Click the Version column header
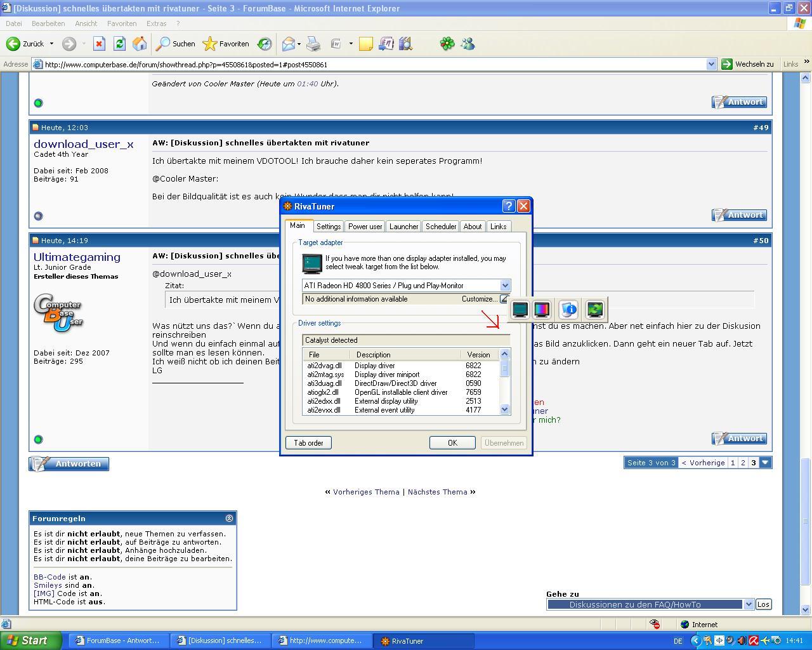This screenshot has width=812, height=650. pos(480,355)
